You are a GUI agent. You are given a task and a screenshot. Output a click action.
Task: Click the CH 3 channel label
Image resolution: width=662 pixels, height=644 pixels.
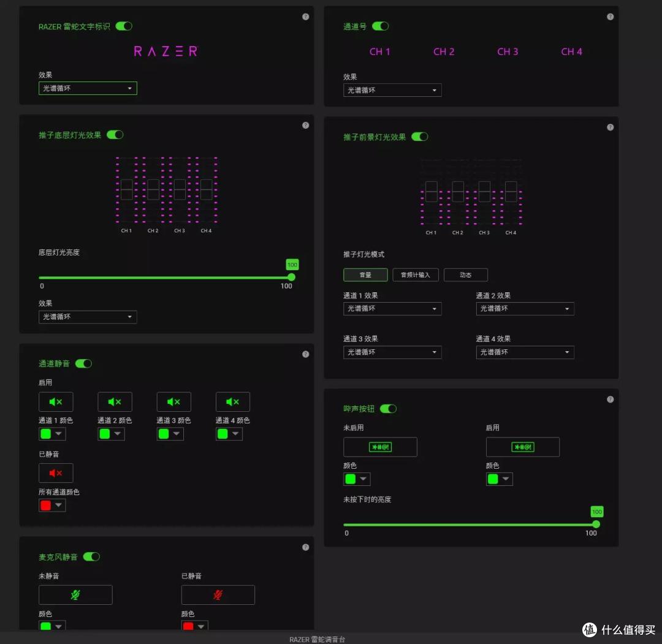508,51
